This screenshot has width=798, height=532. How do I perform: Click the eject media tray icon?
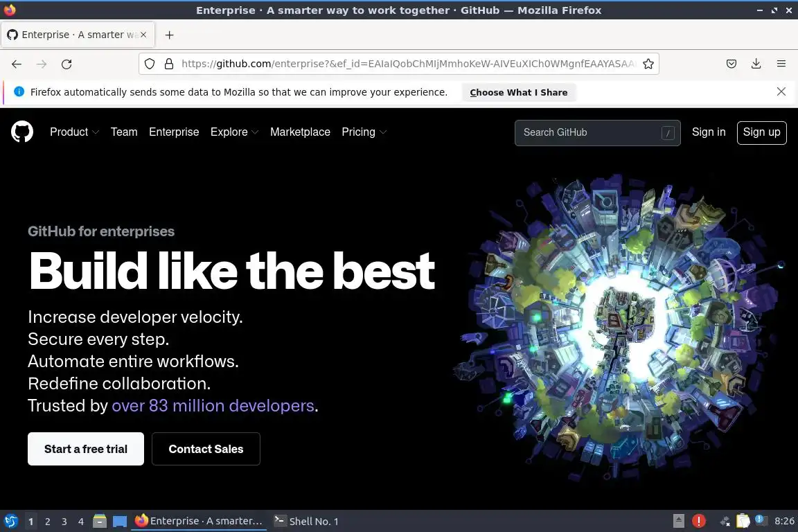678,521
